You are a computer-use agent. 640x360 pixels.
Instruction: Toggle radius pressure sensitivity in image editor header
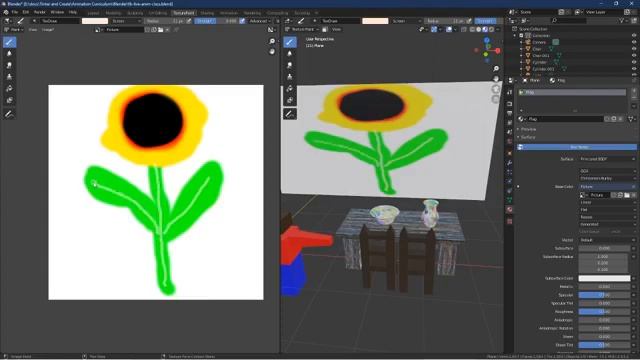pos(189,21)
